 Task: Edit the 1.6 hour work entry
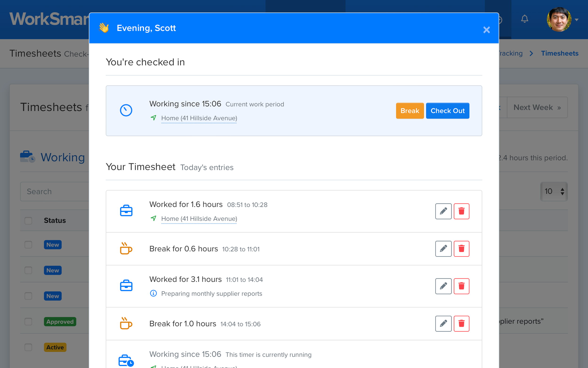[443, 211]
